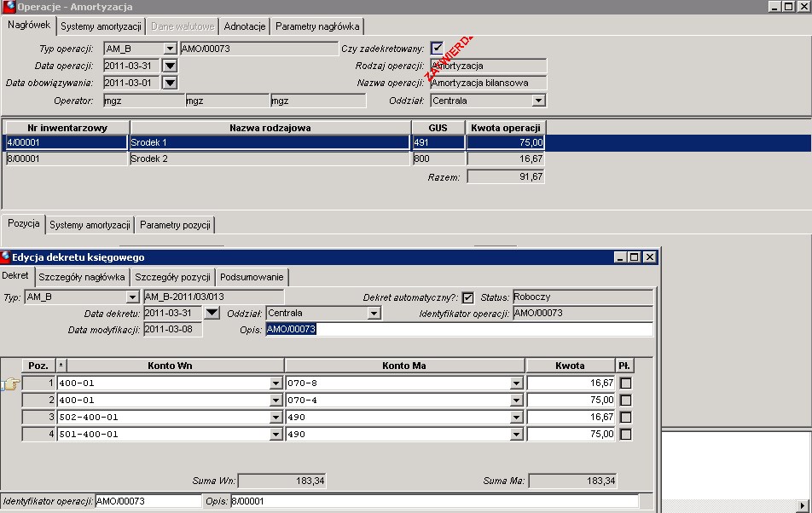Image resolution: width=812 pixels, height=513 pixels.
Task: Click the Srodek 2 name cell
Action: pos(270,159)
